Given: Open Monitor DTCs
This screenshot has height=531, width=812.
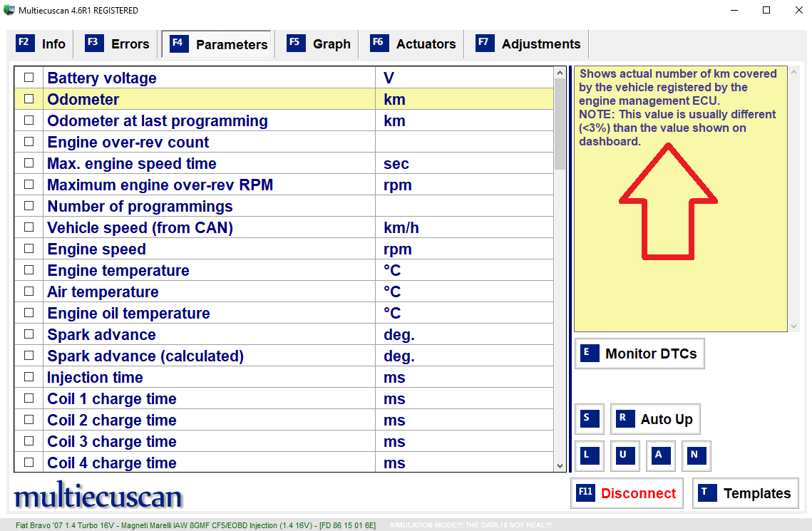Looking at the screenshot, I should (639, 354).
